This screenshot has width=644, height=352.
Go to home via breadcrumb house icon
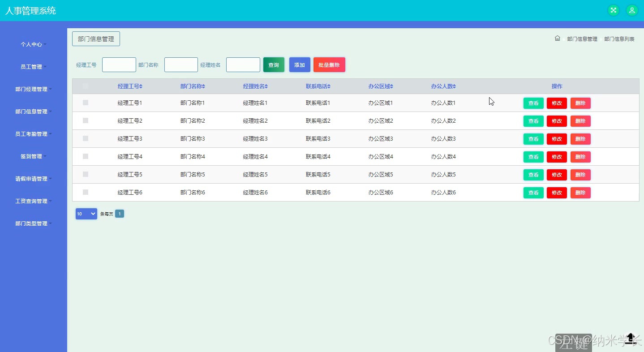click(557, 39)
